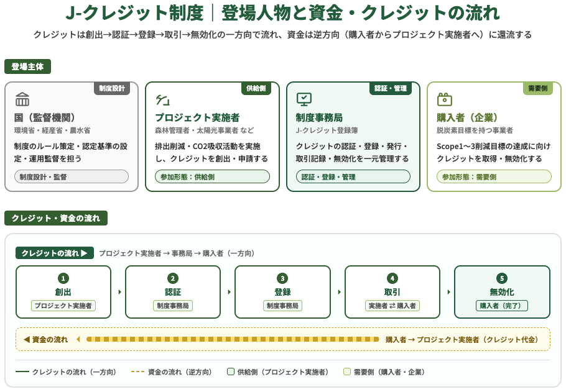Click the monitor checkmark icon on 制度事務局 card
This screenshot has width=566, height=392.
point(304,99)
